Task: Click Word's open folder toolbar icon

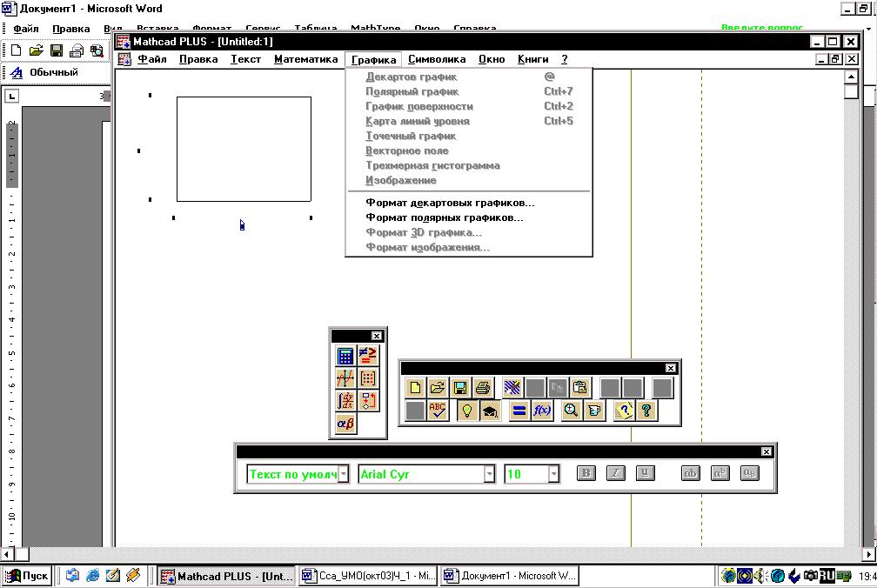Action: 37,50
